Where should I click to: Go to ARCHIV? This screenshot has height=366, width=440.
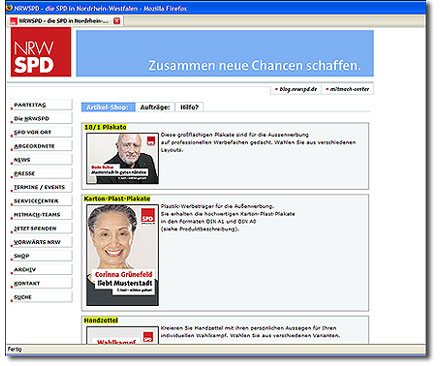tap(41, 269)
